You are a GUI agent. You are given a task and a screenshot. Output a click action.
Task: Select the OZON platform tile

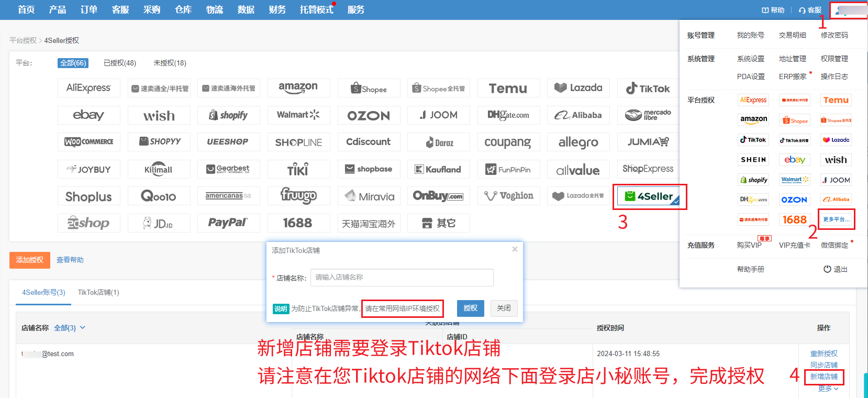pyautogui.click(x=369, y=115)
